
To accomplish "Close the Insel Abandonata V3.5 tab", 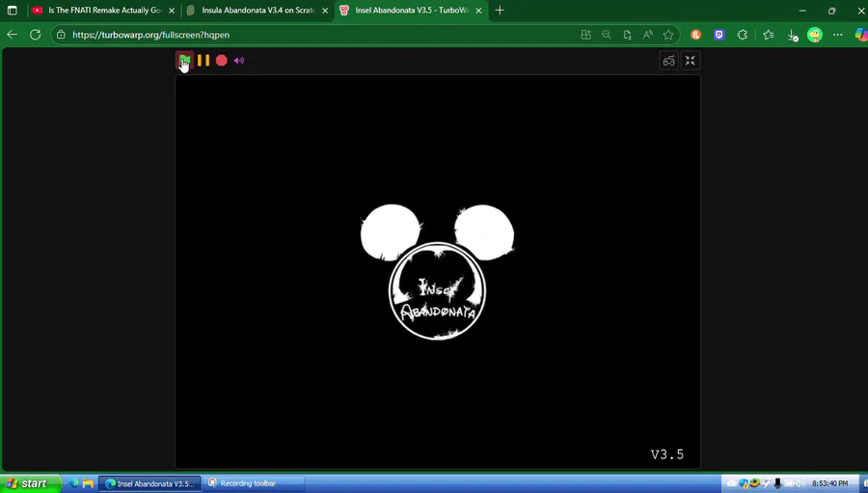I will coord(478,10).
